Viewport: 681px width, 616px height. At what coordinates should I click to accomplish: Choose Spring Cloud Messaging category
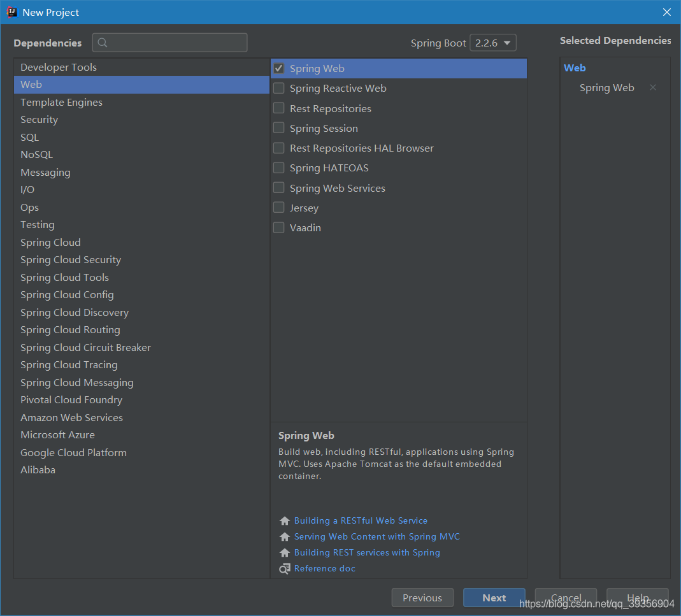[141, 382]
